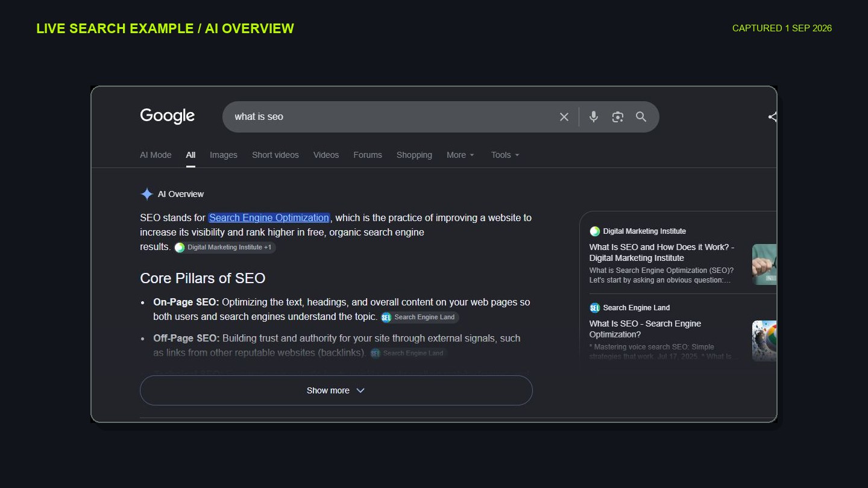Open the Images tab

pyautogui.click(x=224, y=155)
